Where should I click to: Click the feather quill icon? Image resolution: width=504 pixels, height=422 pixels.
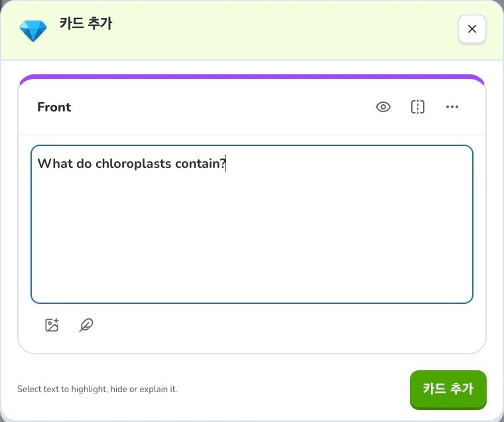[86, 325]
